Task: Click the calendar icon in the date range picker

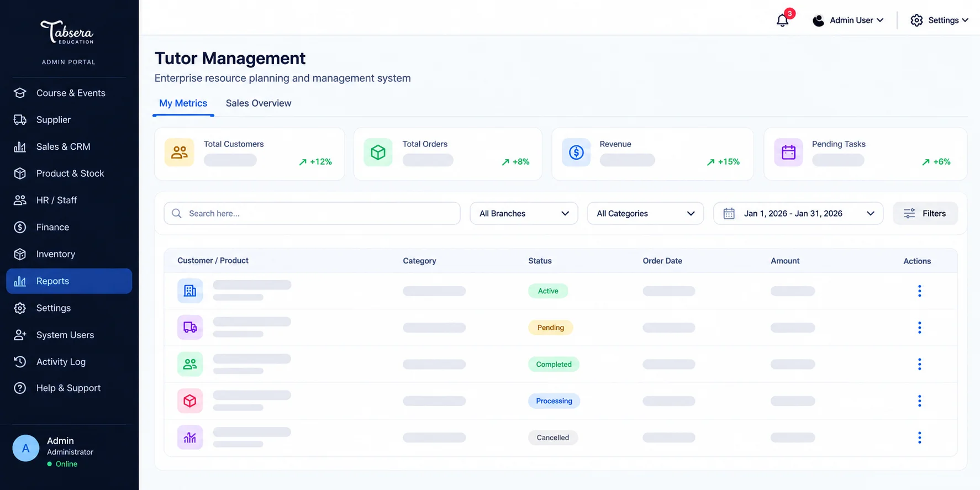Action: (729, 213)
